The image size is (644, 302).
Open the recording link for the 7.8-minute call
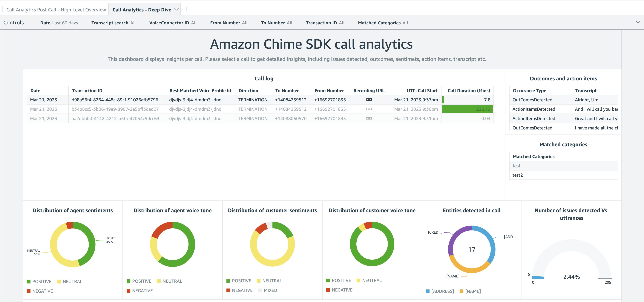pyautogui.click(x=369, y=100)
